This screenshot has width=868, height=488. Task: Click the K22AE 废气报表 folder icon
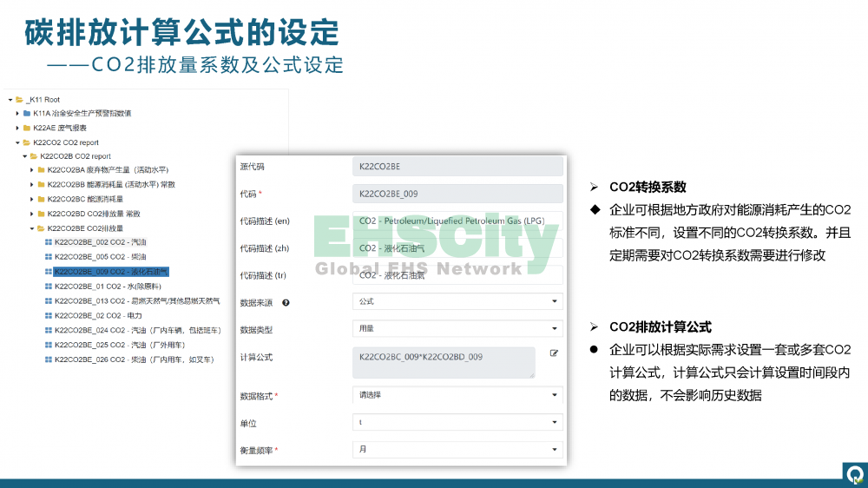27,128
